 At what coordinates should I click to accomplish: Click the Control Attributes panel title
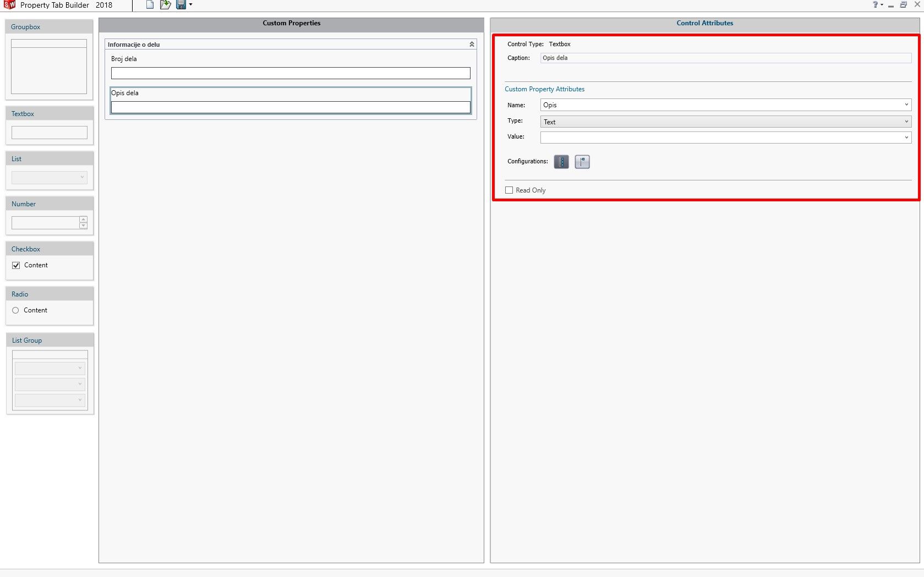coord(704,23)
